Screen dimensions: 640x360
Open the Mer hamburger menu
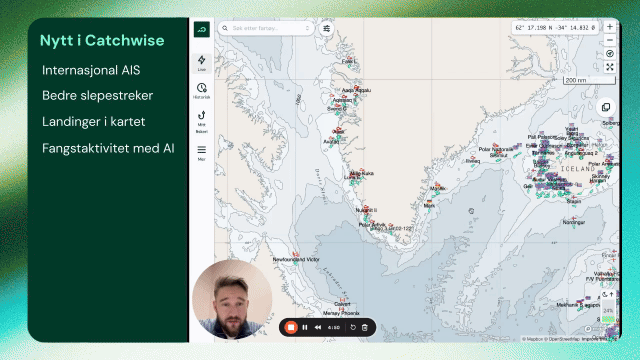point(202,153)
